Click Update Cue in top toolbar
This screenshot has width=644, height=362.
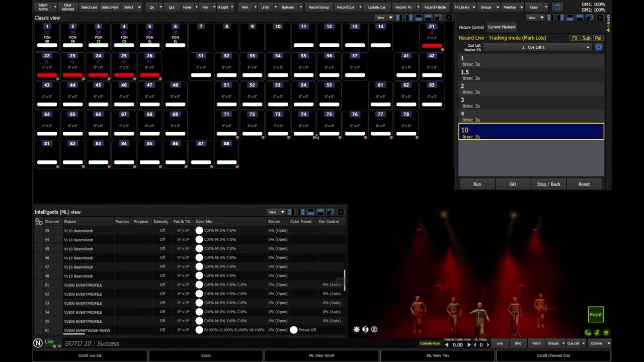[x=376, y=7]
